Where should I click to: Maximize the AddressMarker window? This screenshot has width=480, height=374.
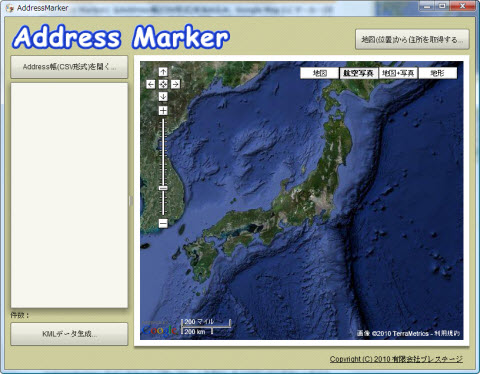(x=443, y=5)
